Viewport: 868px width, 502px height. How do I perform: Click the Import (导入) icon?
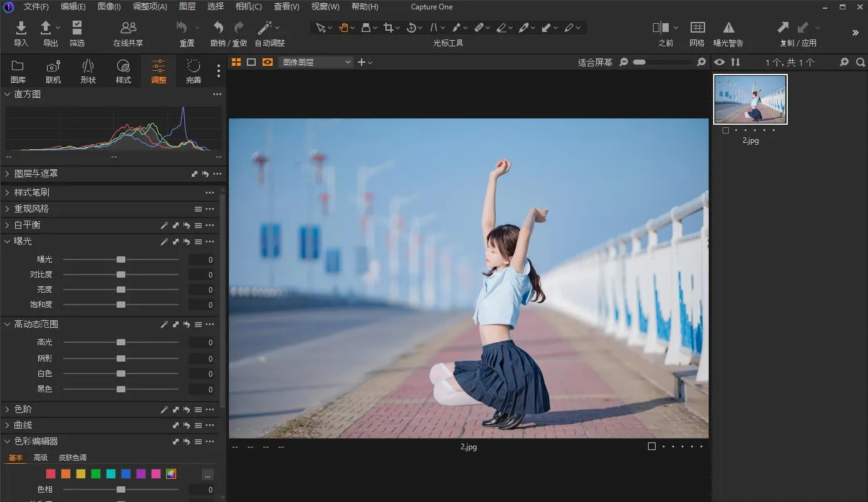21,28
